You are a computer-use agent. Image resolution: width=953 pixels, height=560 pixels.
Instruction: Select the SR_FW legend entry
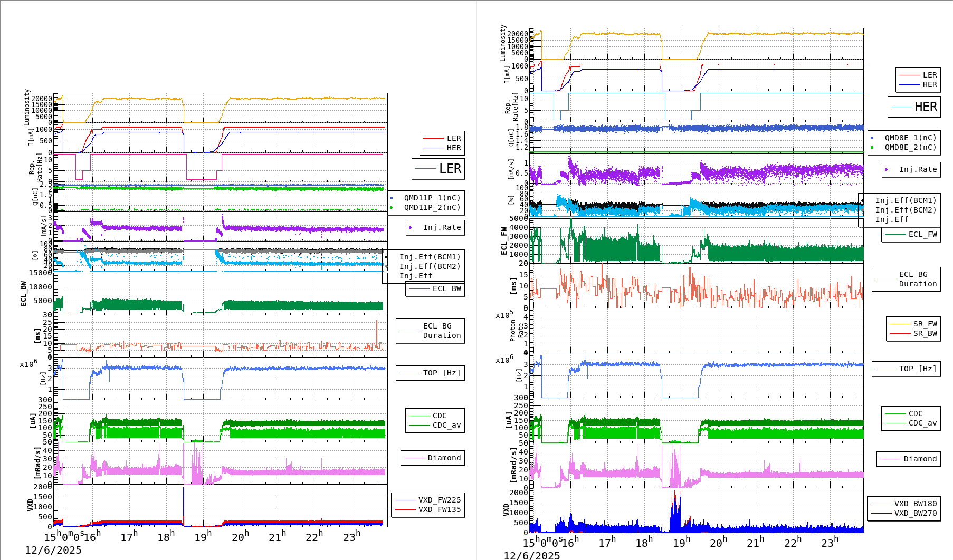click(x=913, y=324)
